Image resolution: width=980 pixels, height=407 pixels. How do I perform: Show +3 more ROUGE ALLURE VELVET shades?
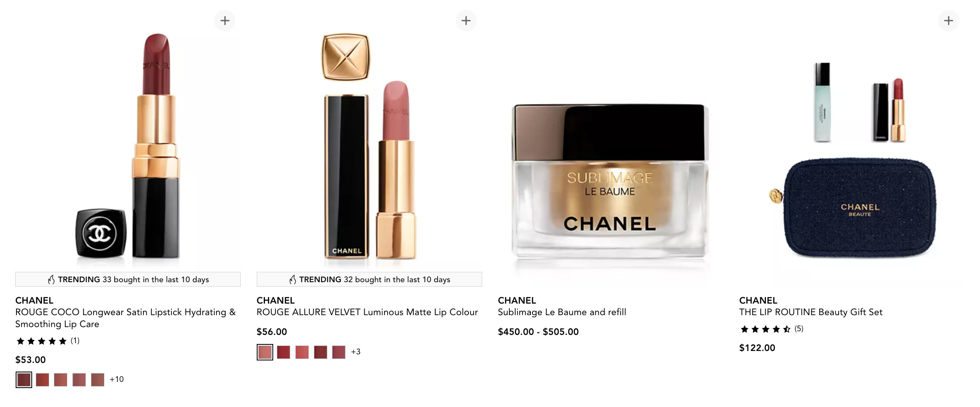(356, 352)
